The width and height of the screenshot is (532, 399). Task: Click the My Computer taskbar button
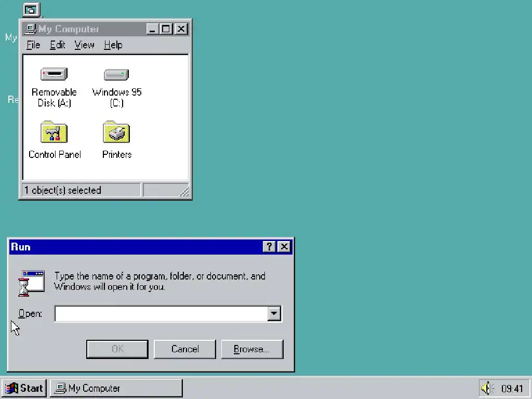[x=116, y=388]
